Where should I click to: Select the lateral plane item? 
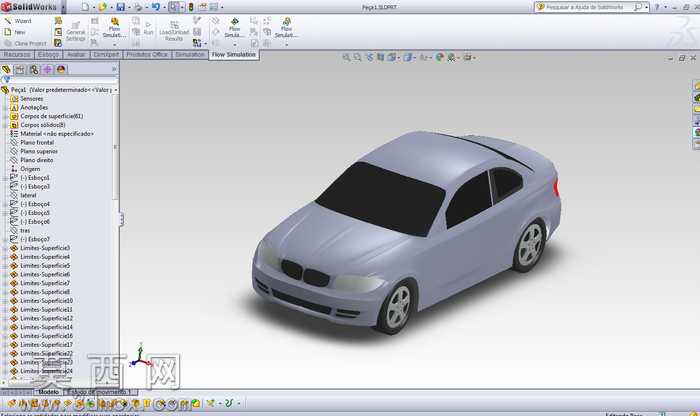coord(23,195)
